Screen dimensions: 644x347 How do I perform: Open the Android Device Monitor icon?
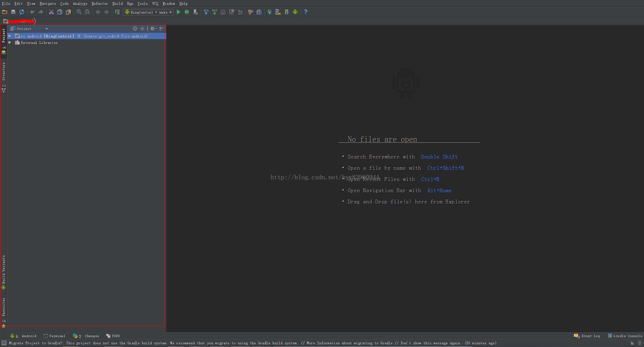tap(295, 12)
